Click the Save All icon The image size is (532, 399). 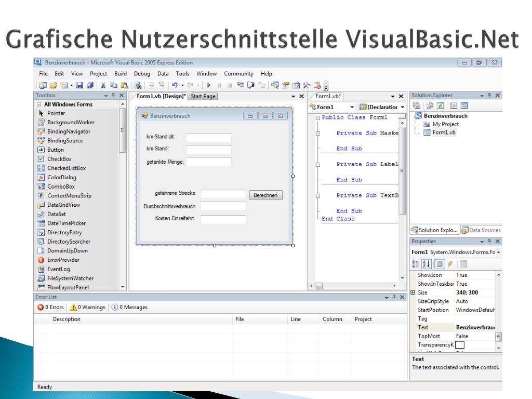click(x=90, y=85)
